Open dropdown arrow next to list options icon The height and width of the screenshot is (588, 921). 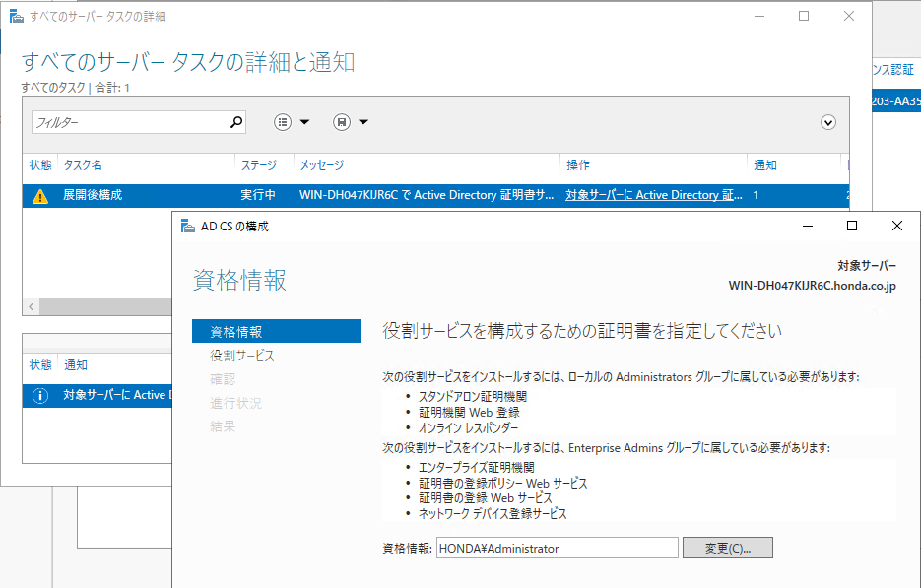point(304,122)
